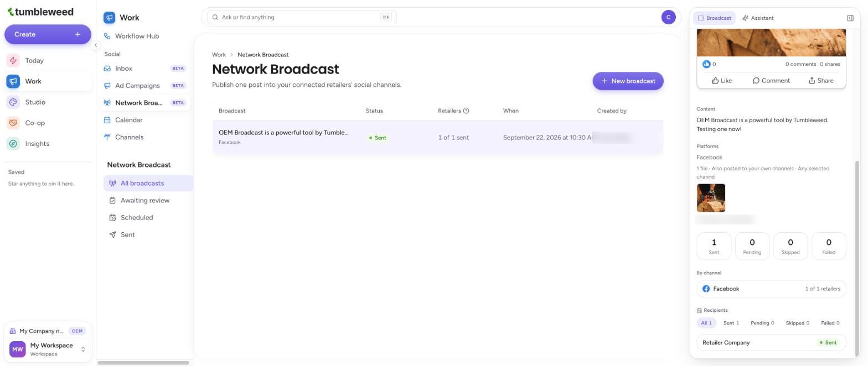868x366 pixels.
Task: Click the Broadcast column header
Action: (232, 111)
